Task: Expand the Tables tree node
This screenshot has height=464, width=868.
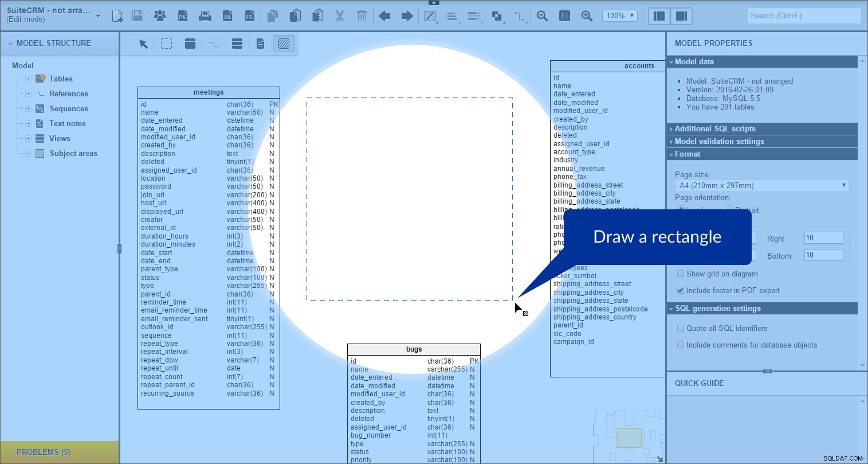Action: 28,79
